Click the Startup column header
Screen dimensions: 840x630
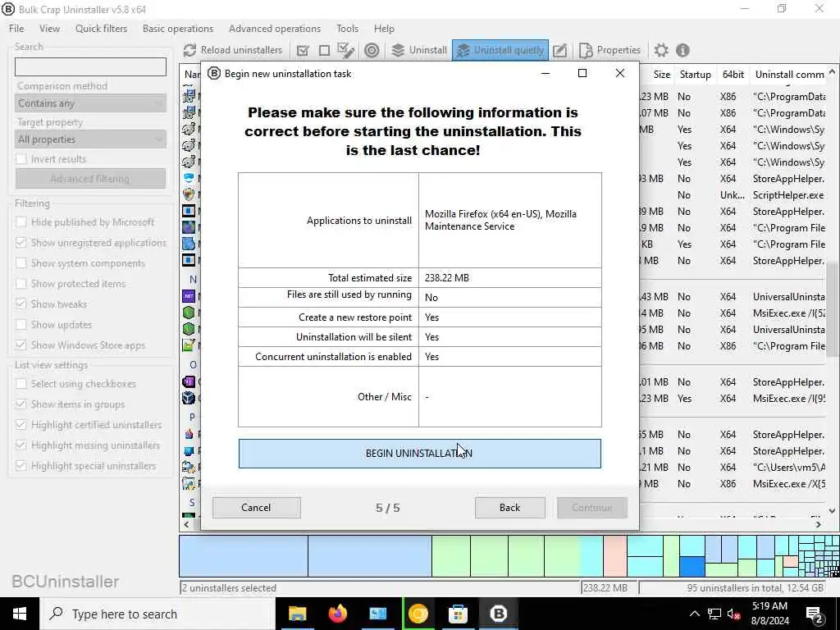[x=695, y=75]
